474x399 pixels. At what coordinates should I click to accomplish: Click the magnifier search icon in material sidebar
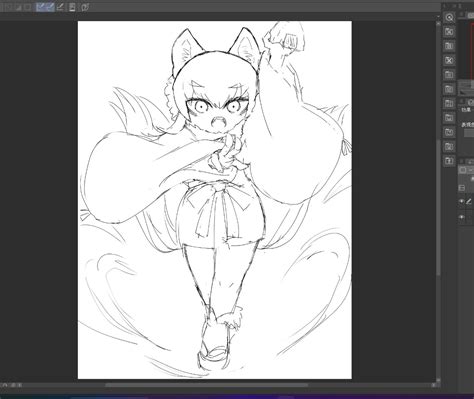[x=449, y=17]
